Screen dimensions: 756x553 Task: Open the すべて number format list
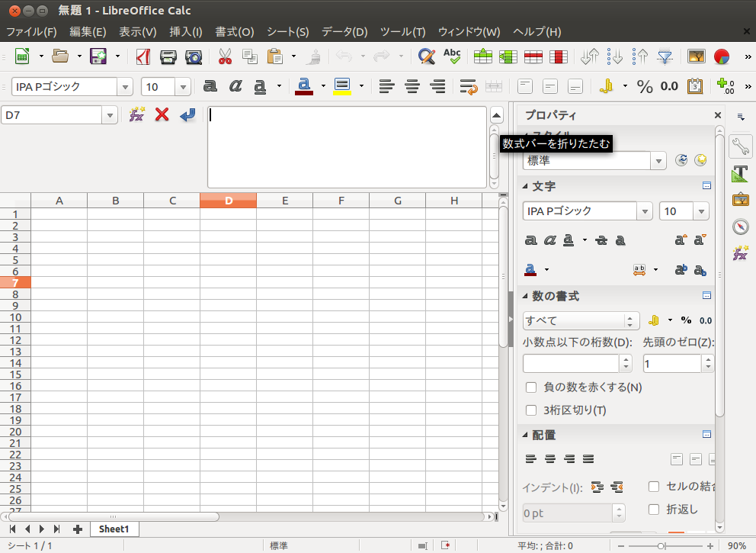581,320
